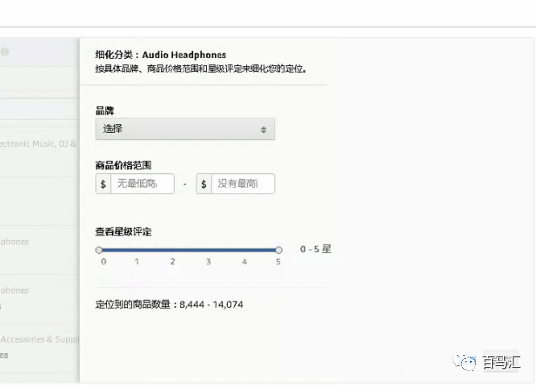The image size is (537, 386).
Task: Click the Audio Headphones category heading
Action: 184,55
